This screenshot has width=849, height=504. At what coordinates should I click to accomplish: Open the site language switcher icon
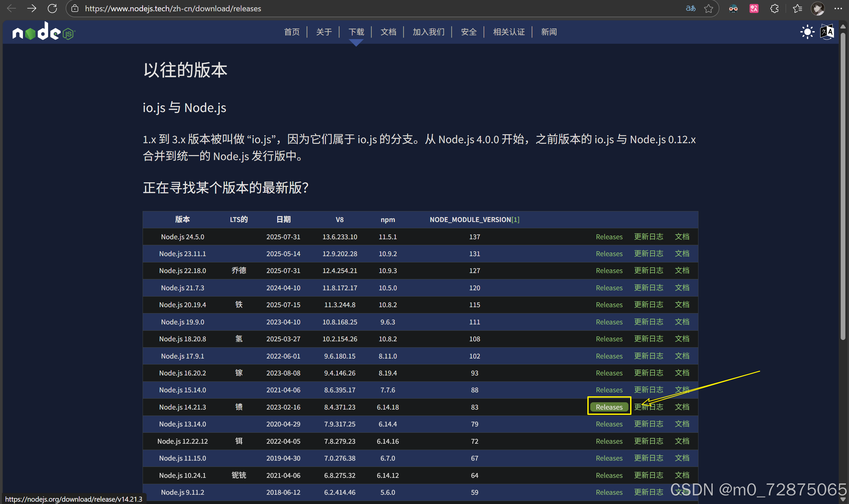[x=826, y=32]
